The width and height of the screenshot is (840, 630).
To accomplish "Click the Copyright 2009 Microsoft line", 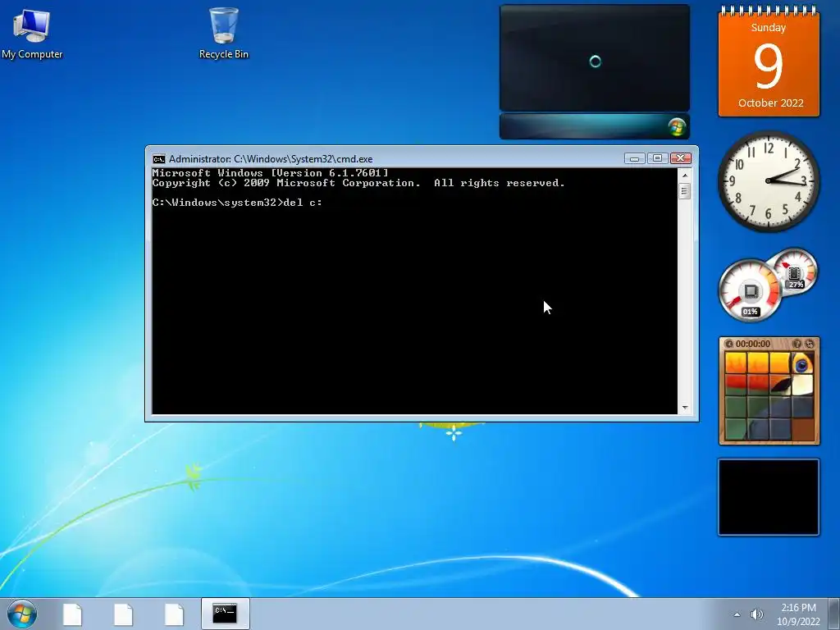I will 358,183.
